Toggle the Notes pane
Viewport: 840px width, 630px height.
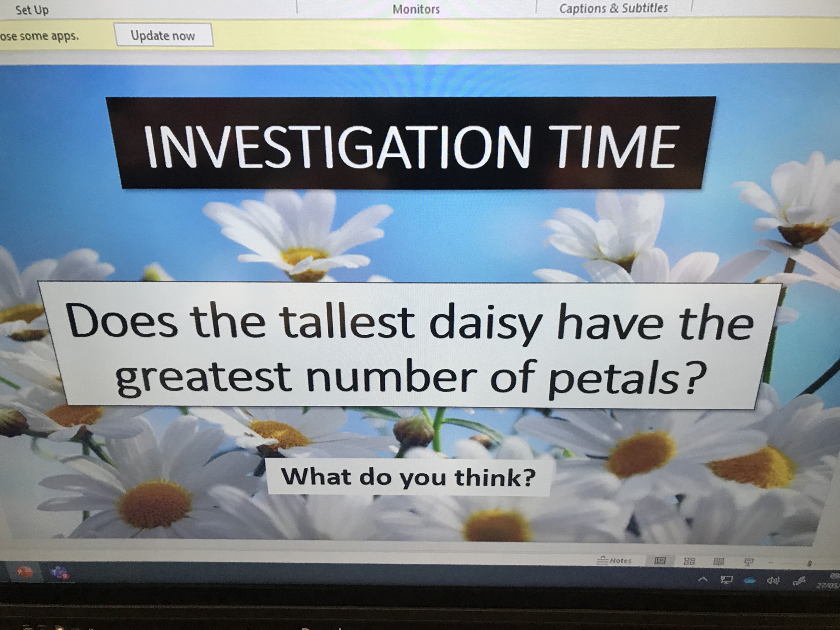coord(614,560)
